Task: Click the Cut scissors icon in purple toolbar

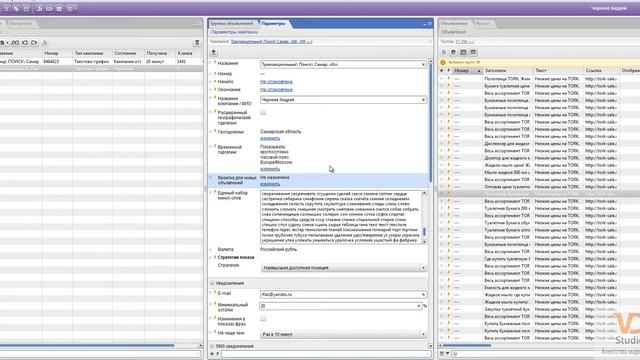Action: (6, 9)
